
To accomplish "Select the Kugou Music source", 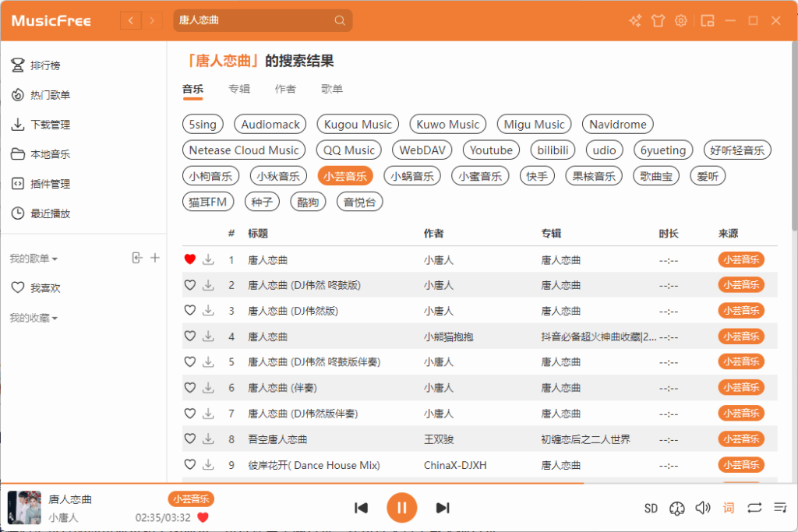I will point(358,124).
